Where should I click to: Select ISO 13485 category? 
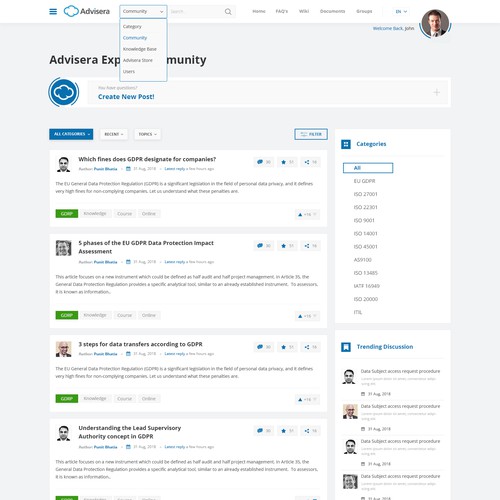[x=366, y=273]
